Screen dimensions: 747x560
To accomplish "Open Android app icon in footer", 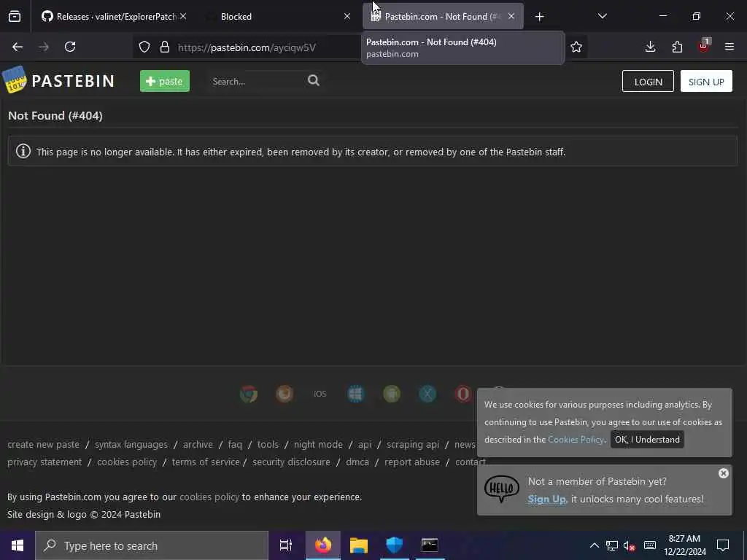I will coord(392,394).
